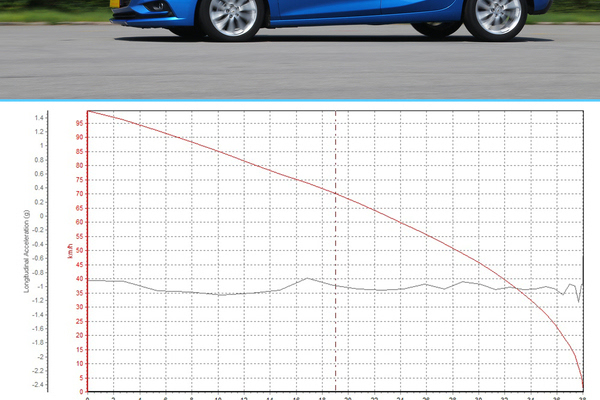Click the 95 tick on the km/h axis
Screen dimensions: 600x400
coord(78,124)
